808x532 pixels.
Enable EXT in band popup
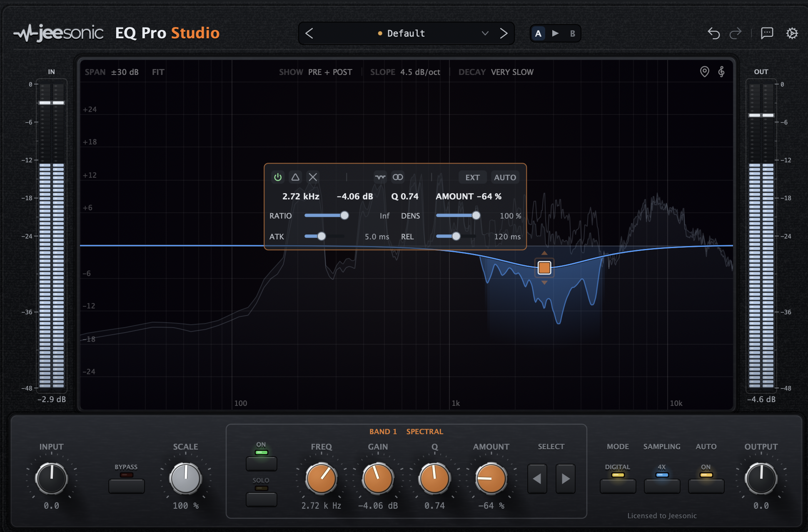(472, 177)
